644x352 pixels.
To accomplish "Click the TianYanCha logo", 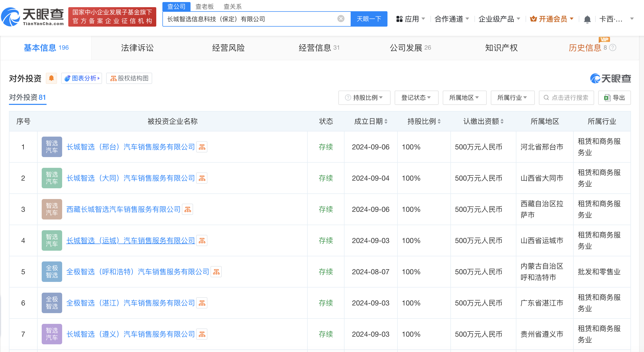I will coord(33,17).
